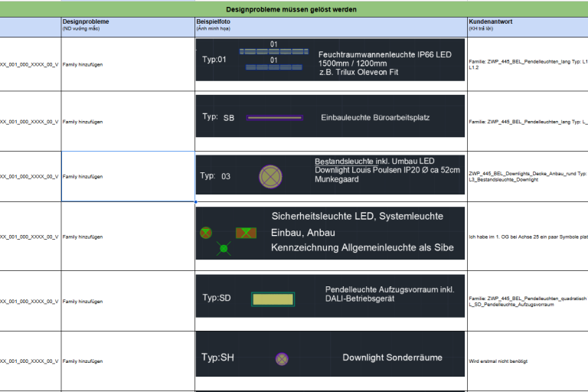Click the upper blue luminaire strip in Typ:01

[273, 52]
